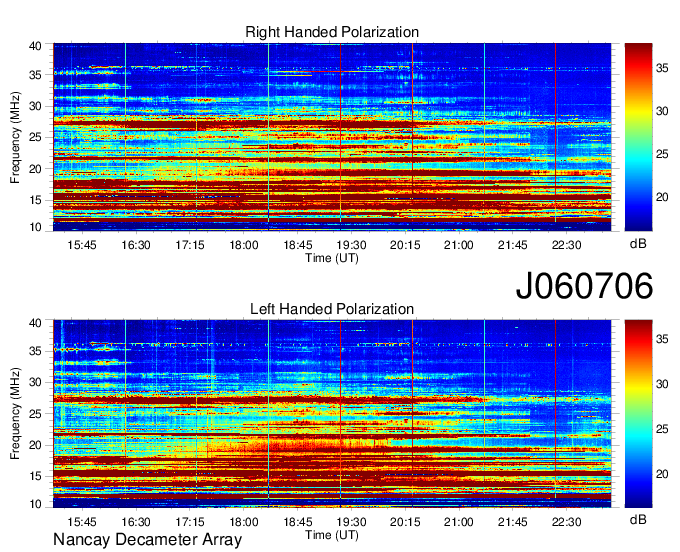Click inside the Left Handed Polarization spectrogram

click(332, 414)
